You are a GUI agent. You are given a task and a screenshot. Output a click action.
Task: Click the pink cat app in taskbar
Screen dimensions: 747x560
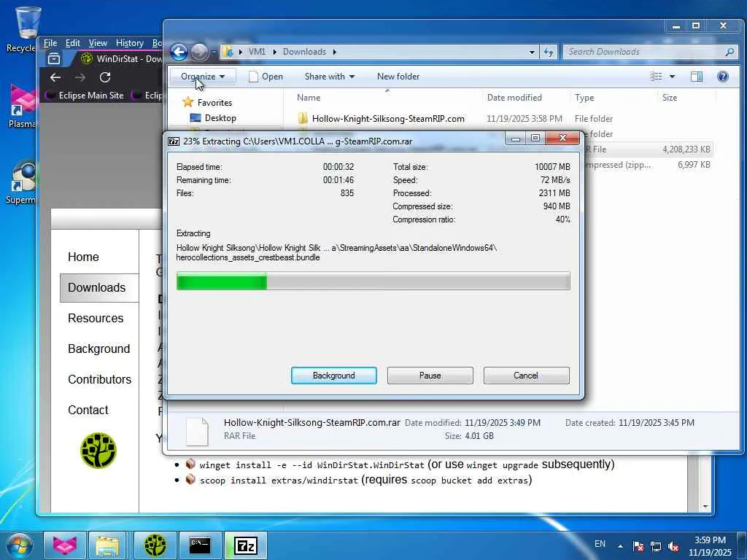click(x=65, y=545)
